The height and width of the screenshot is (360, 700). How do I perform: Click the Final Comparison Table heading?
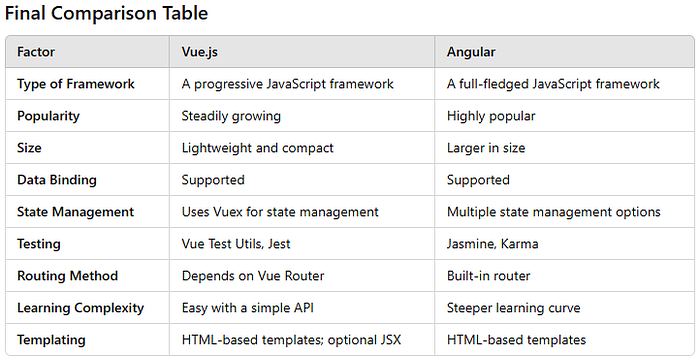pyautogui.click(x=106, y=13)
